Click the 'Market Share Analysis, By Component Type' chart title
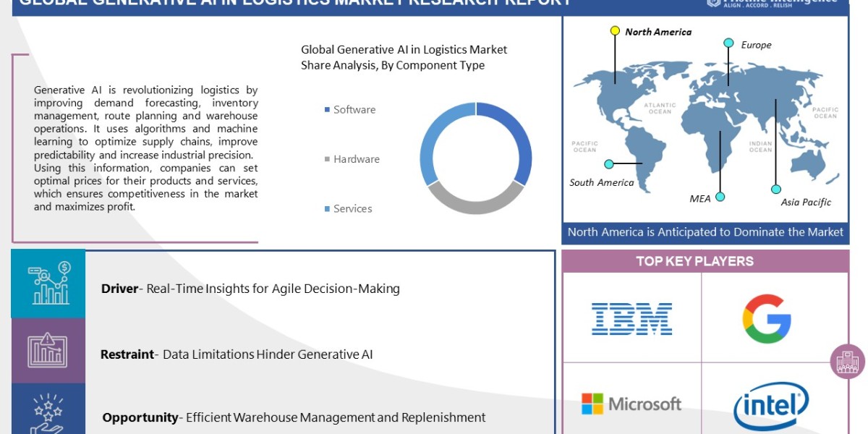The width and height of the screenshot is (868, 434). pyautogui.click(x=404, y=57)
